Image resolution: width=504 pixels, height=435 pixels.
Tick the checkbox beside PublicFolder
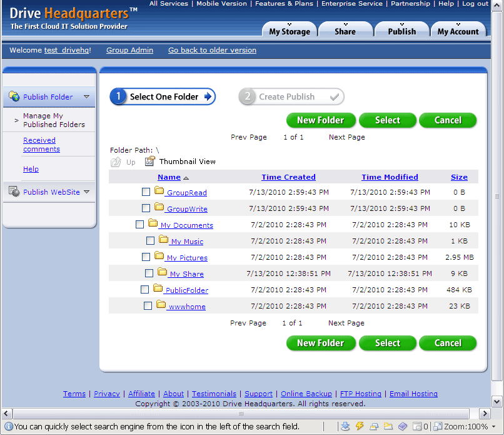coord(144,289)
